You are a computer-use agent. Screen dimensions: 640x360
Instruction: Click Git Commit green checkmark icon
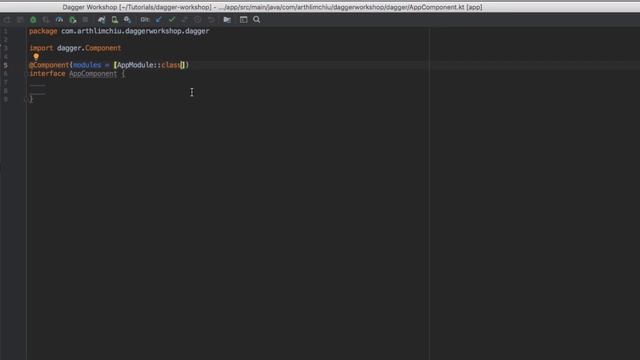coord(172,20)
